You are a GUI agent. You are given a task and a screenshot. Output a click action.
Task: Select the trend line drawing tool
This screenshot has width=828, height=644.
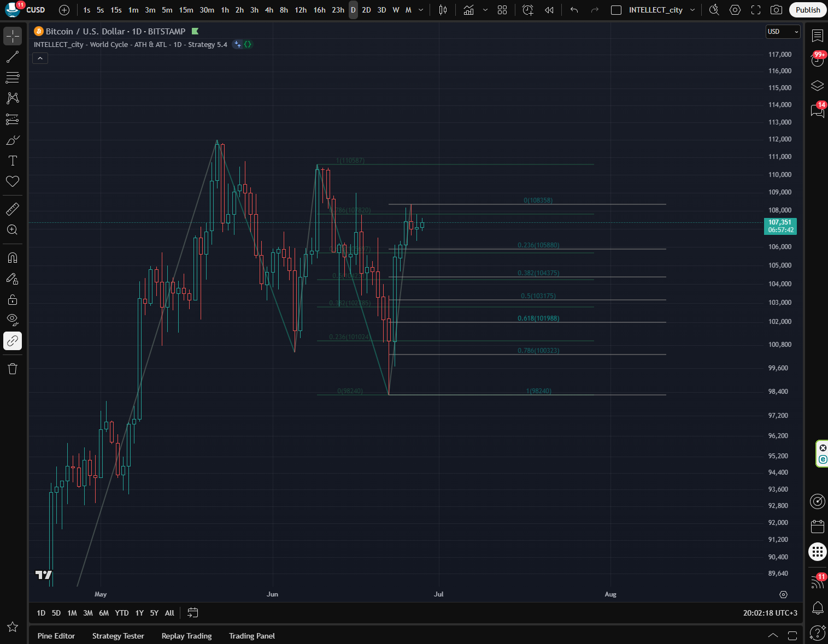[x=12, y=57]
